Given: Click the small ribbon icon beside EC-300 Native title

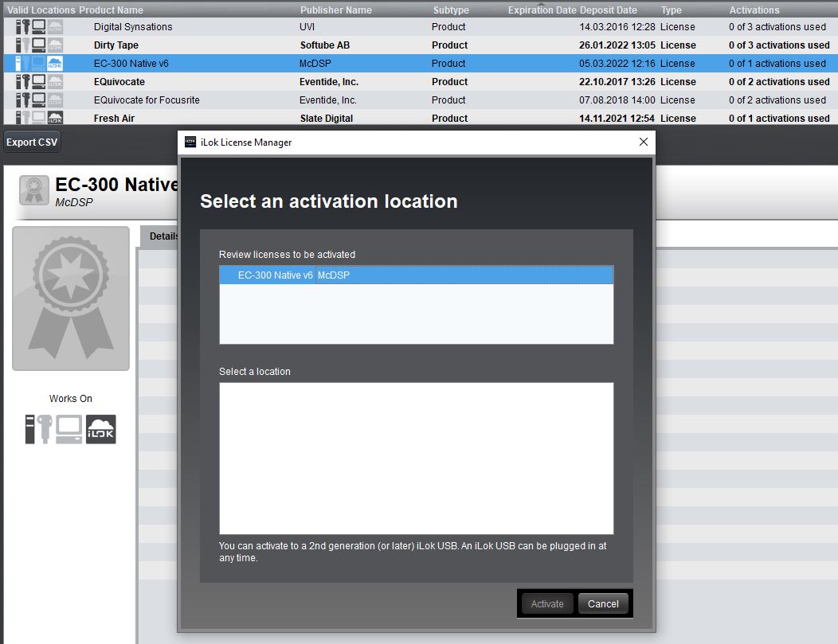Looking at the screenshot, I should click(x=34, y=191).
